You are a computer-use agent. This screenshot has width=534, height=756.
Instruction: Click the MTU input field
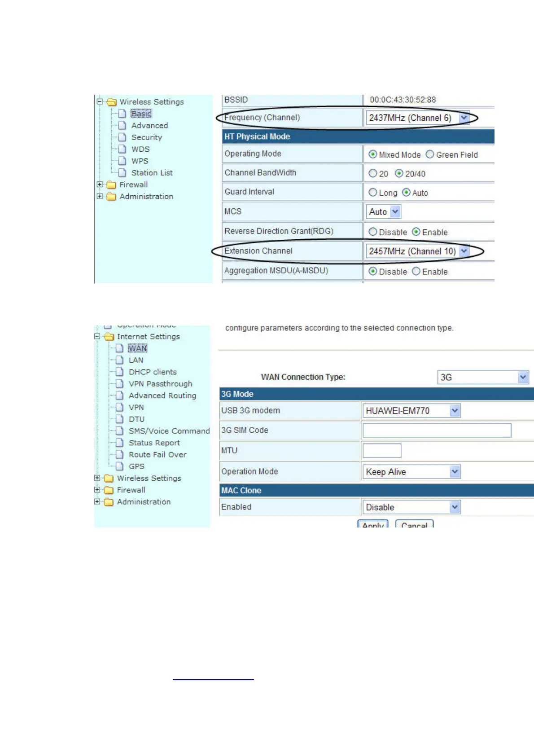382,450
